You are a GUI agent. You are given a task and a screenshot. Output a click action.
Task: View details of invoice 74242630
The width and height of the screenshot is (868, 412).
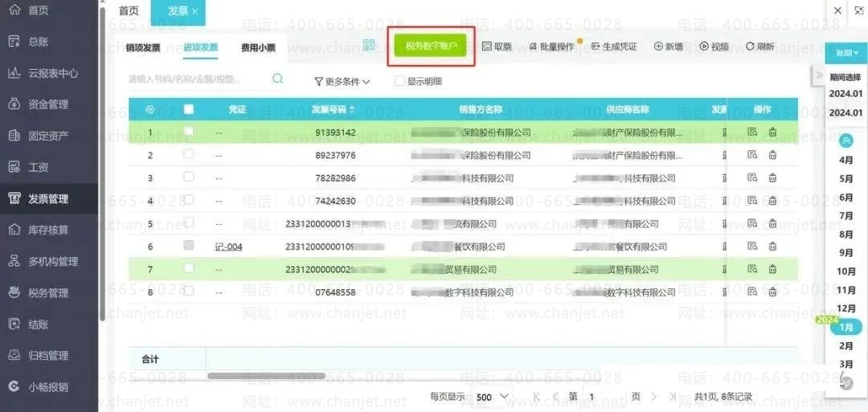[751, 200]
